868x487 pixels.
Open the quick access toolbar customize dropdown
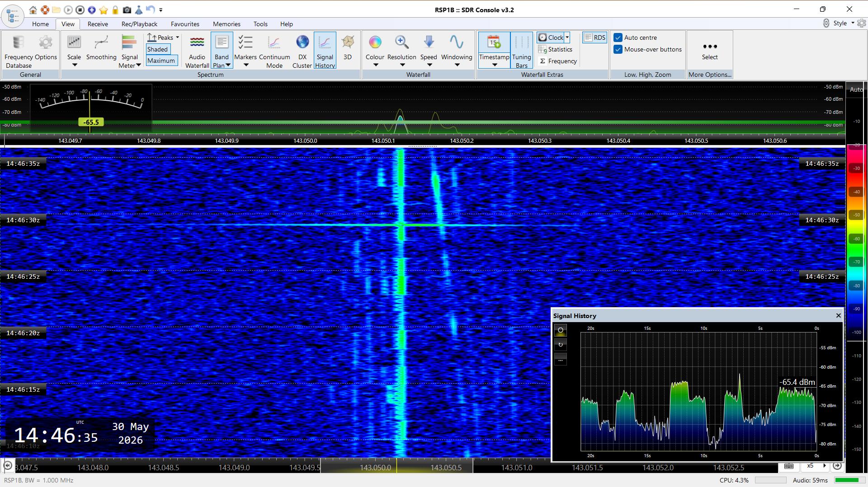pyautogui.click(x=161, y=10)
